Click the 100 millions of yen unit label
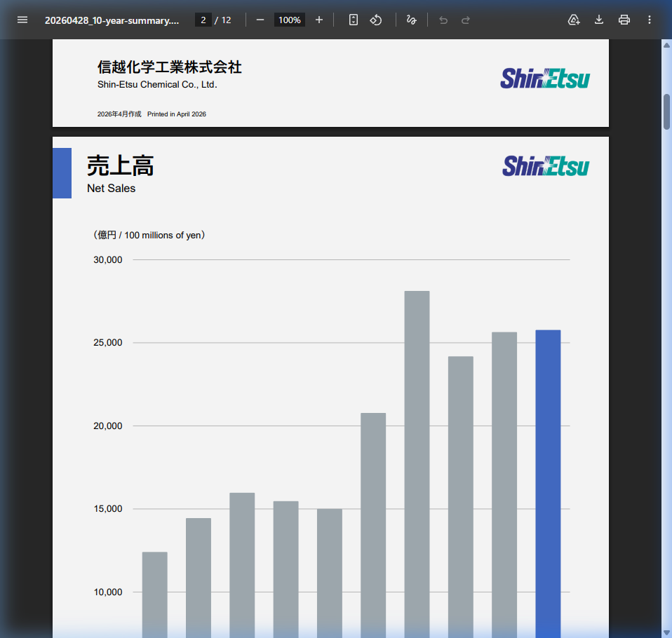The image size is (672, 638). coord(149,236)
